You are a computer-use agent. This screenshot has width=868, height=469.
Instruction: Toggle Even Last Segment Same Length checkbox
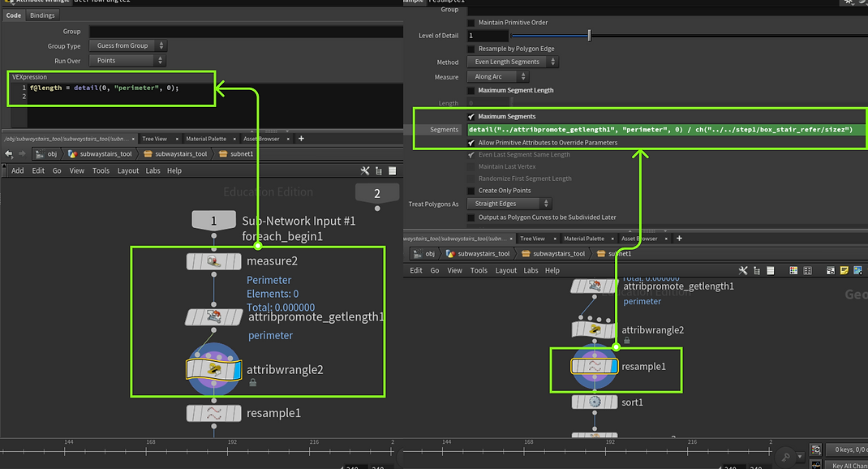(x=471, y=154)
